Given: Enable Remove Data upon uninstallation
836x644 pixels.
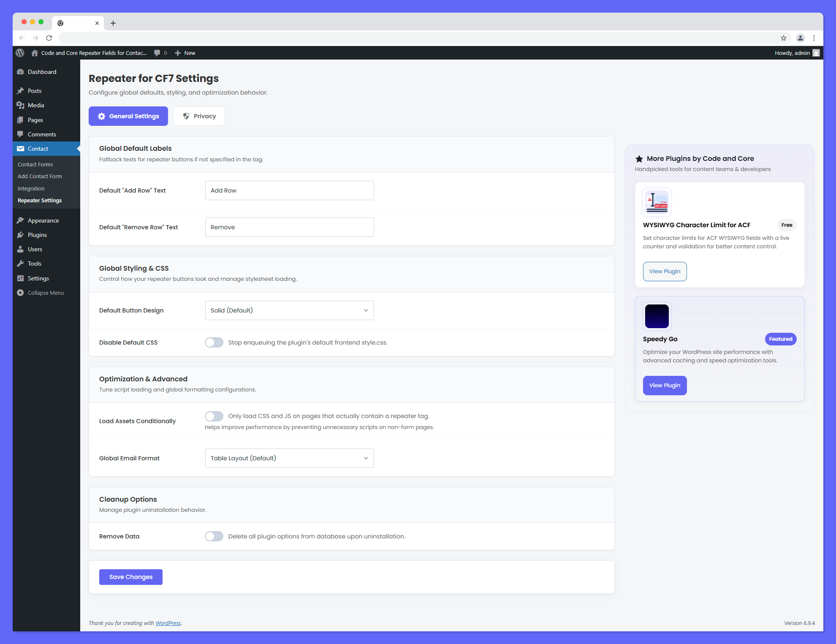Looking at the screenshot, I should tap(214, 536).
